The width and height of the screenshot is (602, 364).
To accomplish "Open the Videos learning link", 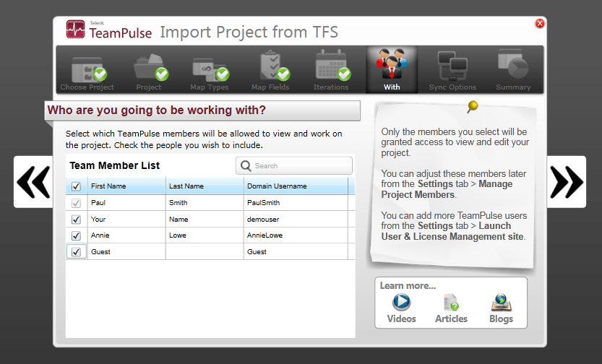I will [402, 308].
